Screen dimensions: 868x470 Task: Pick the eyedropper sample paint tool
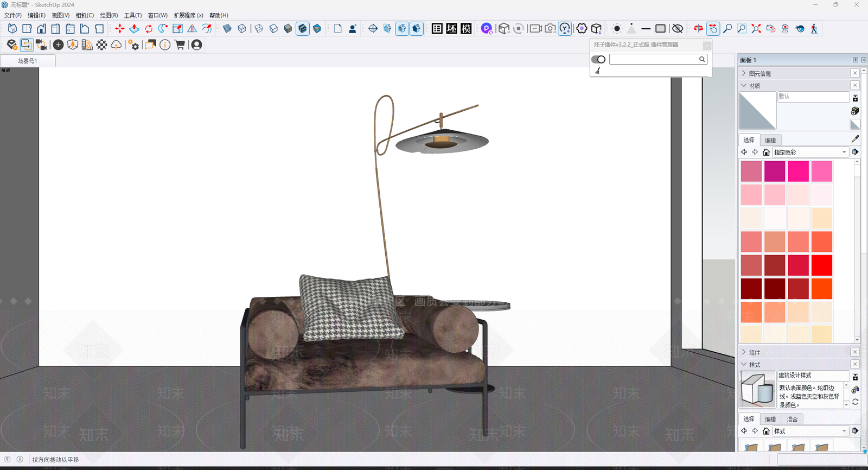pyautogui.click(x=856, y=139)
